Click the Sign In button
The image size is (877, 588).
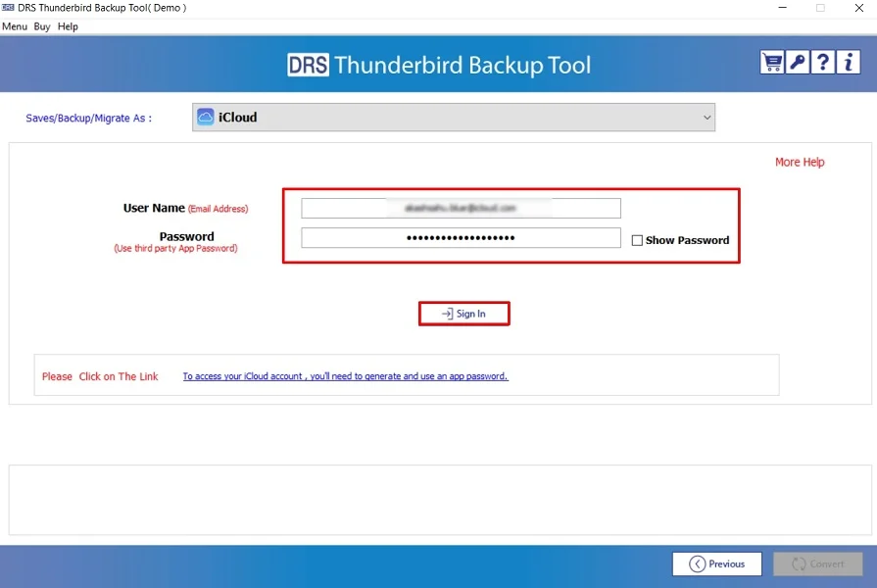464,313
